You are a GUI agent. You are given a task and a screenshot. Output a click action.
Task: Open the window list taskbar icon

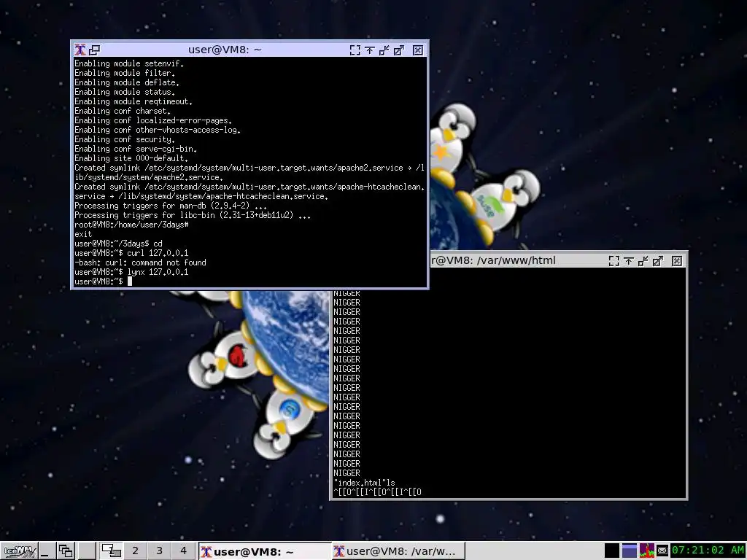pyautogui.click(x=66, y=551)
